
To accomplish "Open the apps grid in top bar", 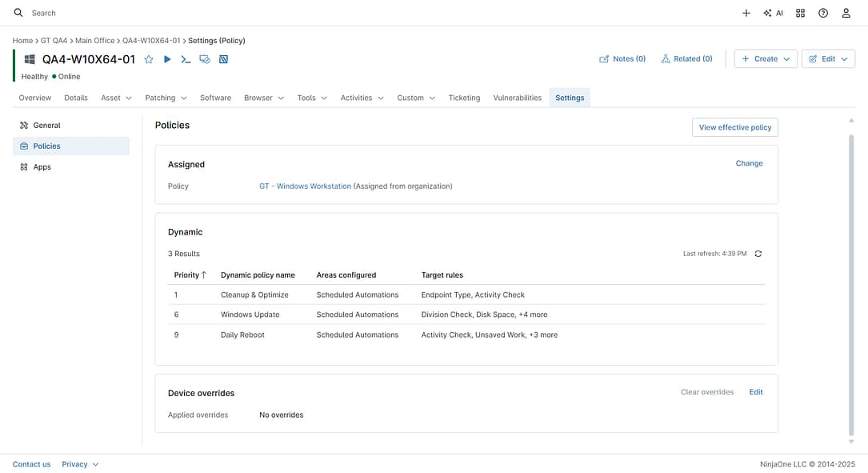I will [801, 13].
